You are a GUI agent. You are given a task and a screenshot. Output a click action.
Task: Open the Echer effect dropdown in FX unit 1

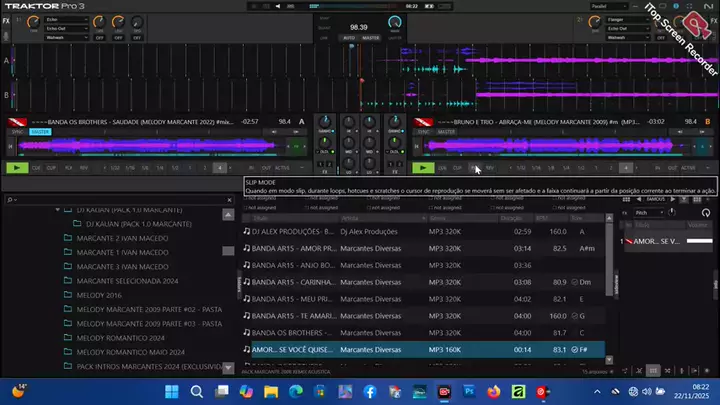[67, 20]
